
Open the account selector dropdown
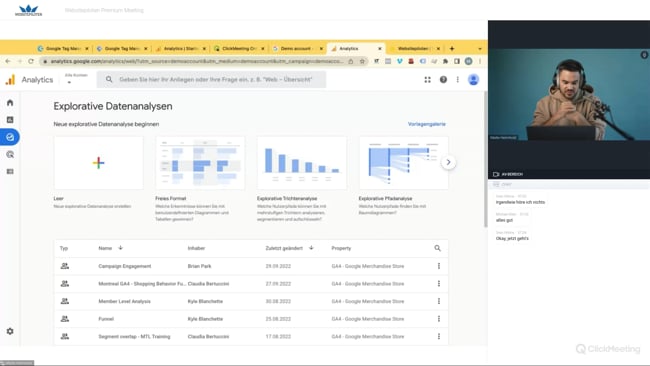coord(76,79)
